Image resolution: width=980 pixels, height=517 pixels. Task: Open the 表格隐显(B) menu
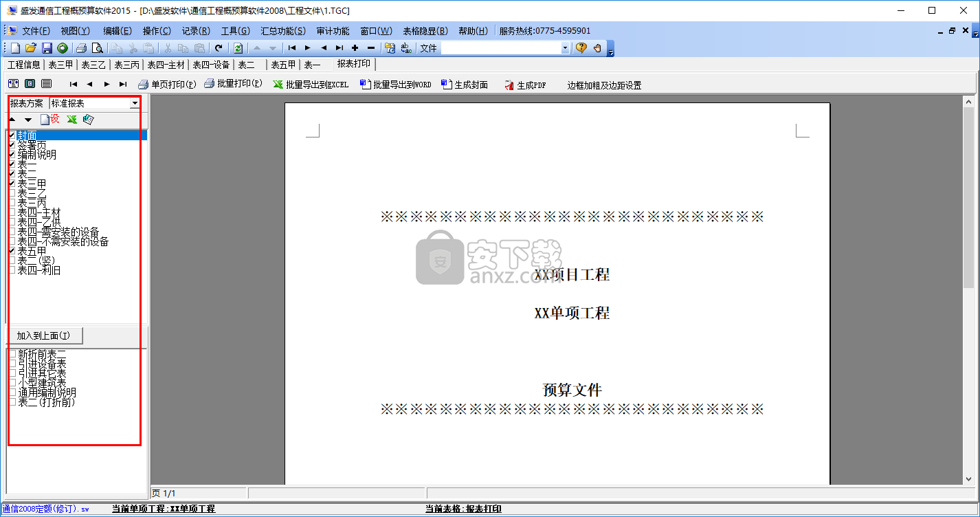(x=425, y=31)
